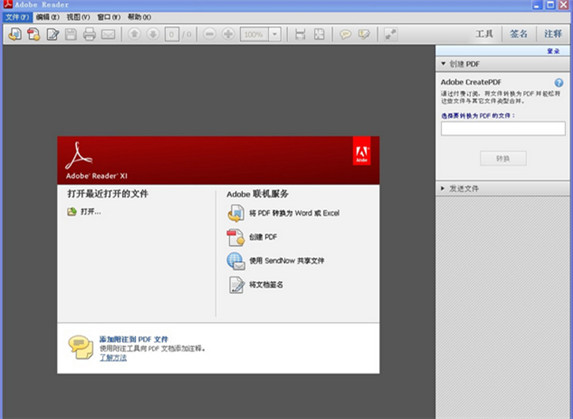Click the Adobe Reader title bar icon
Screen dimensions: 573x419
point(8,5)
